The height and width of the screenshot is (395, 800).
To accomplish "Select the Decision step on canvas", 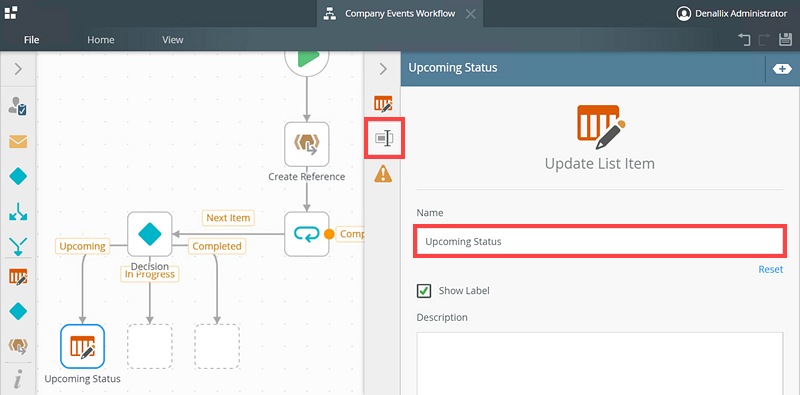I will point(149,234).
